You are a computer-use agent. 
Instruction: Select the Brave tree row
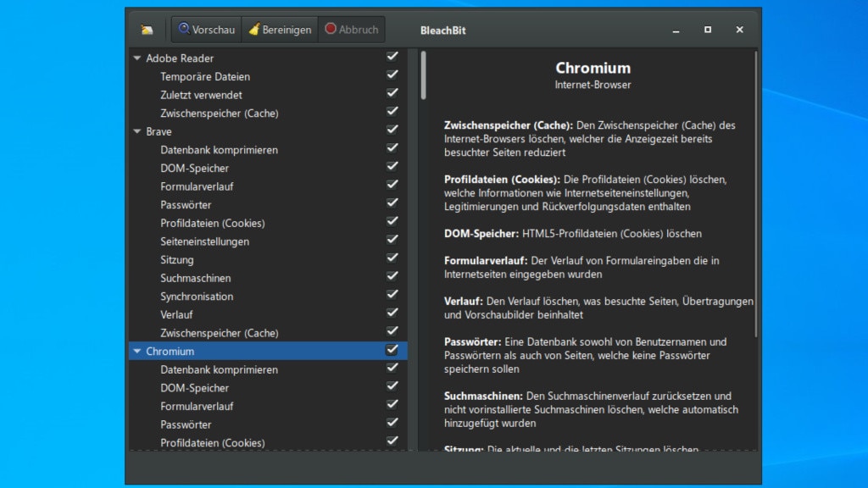point(268,131)
